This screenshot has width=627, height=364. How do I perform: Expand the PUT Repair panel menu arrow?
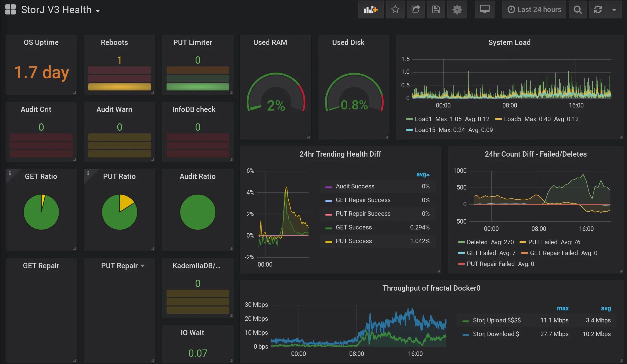coord(142,266)
